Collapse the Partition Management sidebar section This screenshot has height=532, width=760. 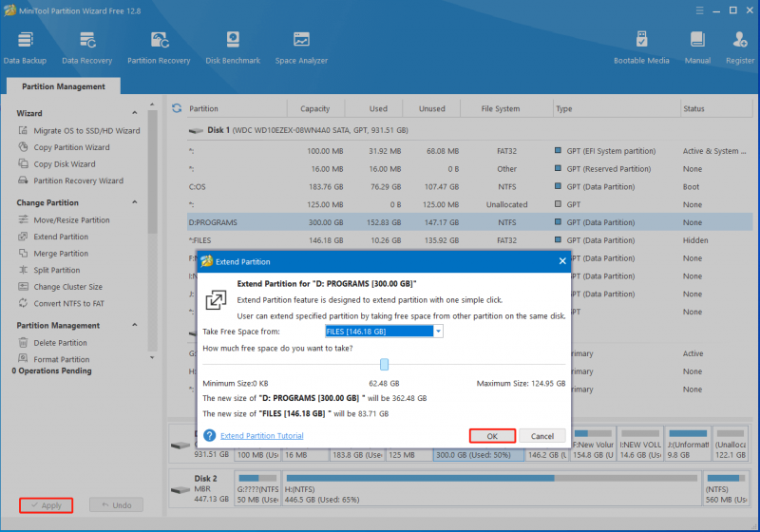(x=135, y=325)
